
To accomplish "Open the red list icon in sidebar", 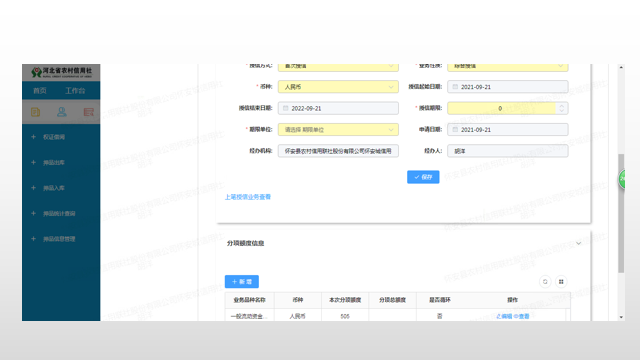I will point(89,112).
